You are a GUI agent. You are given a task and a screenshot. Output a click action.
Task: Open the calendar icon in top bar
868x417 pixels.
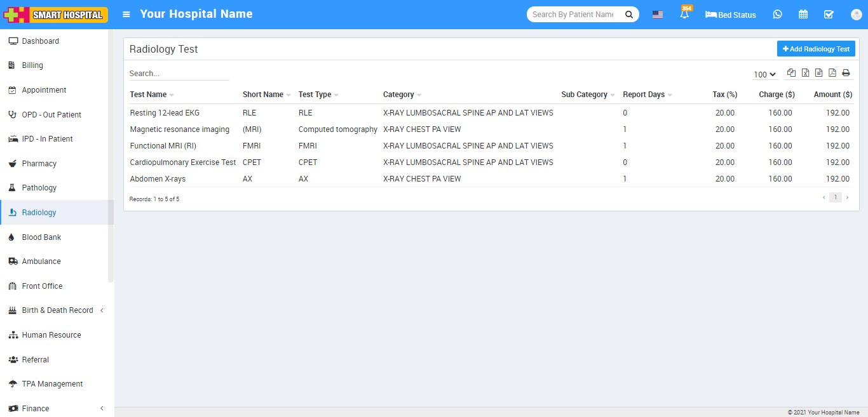803,15
